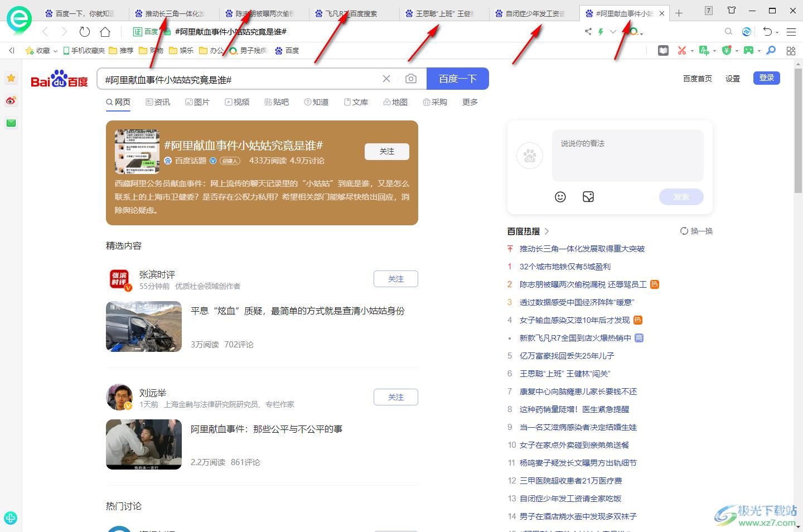
Task: Open sidebar favorites star icon
Action: click(x=11, y=79)
